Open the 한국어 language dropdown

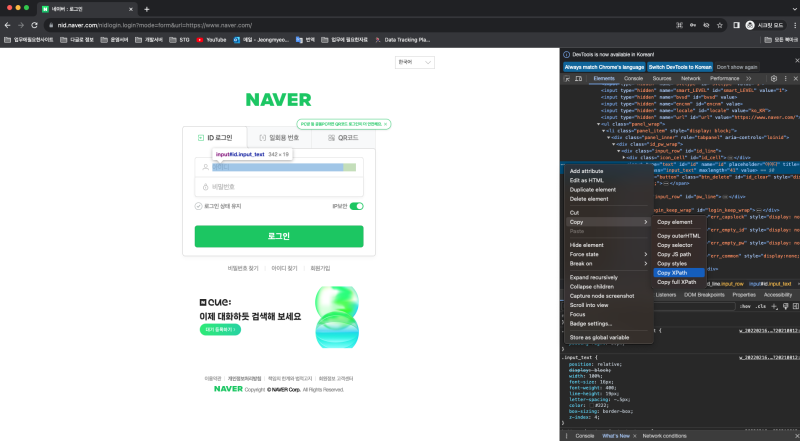(414, 62)
